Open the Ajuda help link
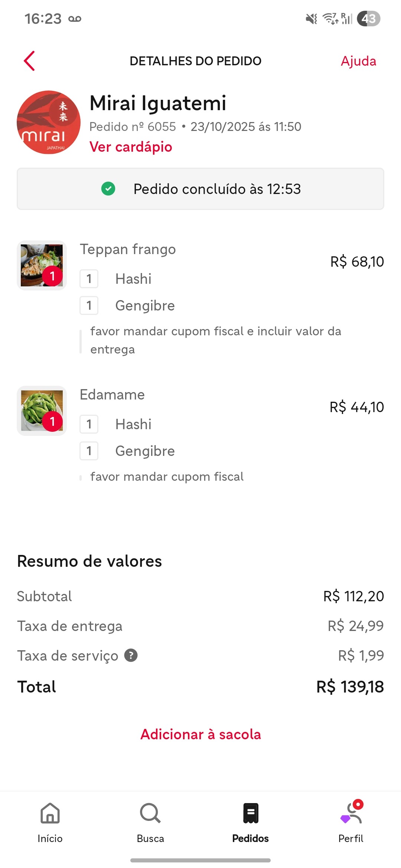The width and height of the screenshot is (401, 868). click(x=358, y=61)
